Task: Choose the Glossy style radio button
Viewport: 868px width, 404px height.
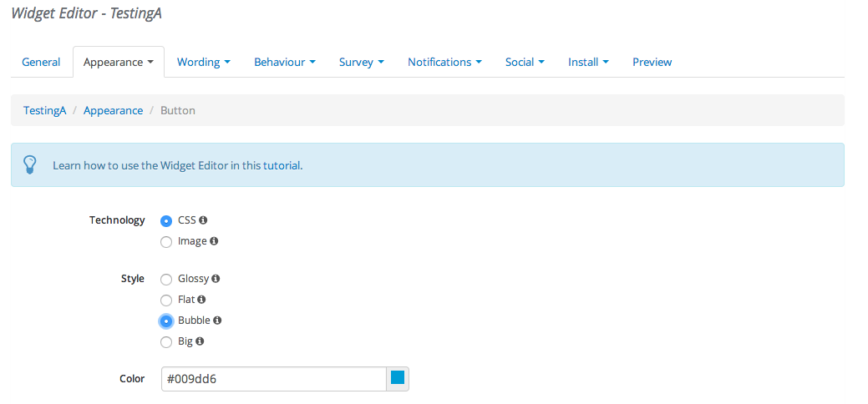Action: pyautogui.click(x=166, y=280)
